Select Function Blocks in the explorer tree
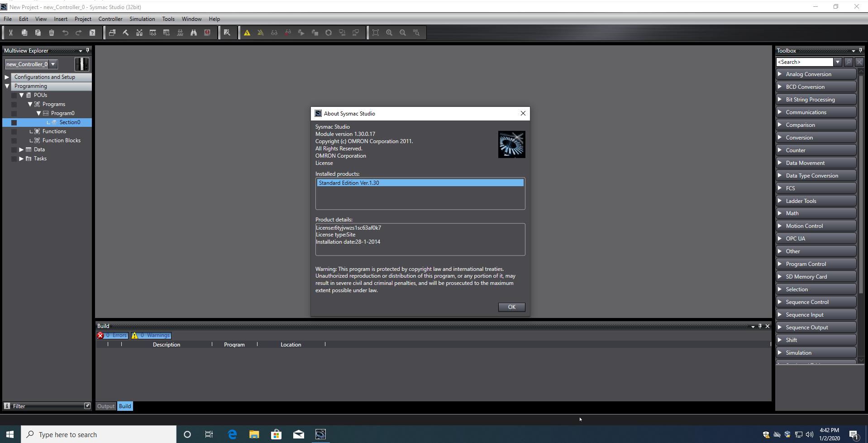The image size is (868, 443). pyautogui.click(x=62, y=140)
